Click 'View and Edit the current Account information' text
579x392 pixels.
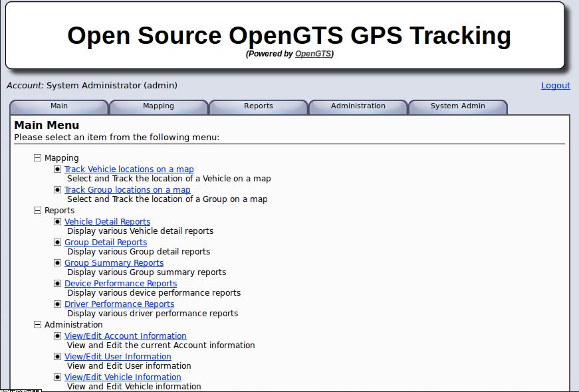coord(161,345)
